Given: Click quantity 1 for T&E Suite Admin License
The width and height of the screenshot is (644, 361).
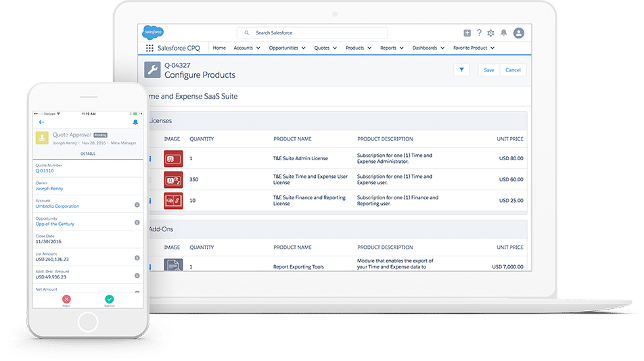Looking at the screenshot, I should 191,158.
